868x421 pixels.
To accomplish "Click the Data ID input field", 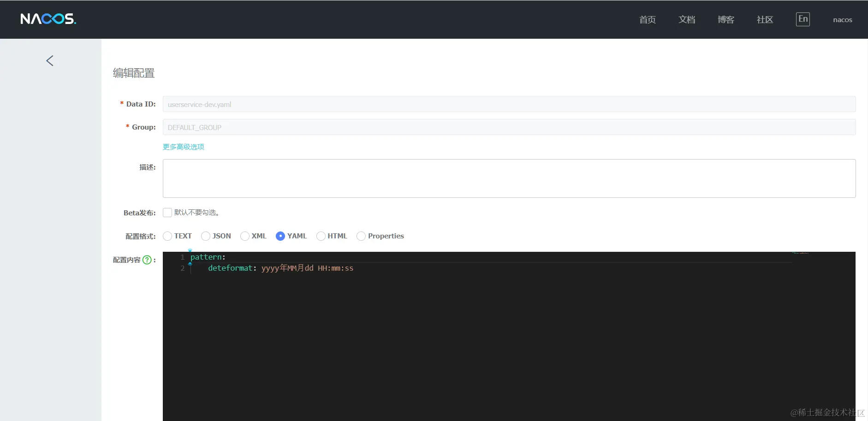I will tap(509, 104).
